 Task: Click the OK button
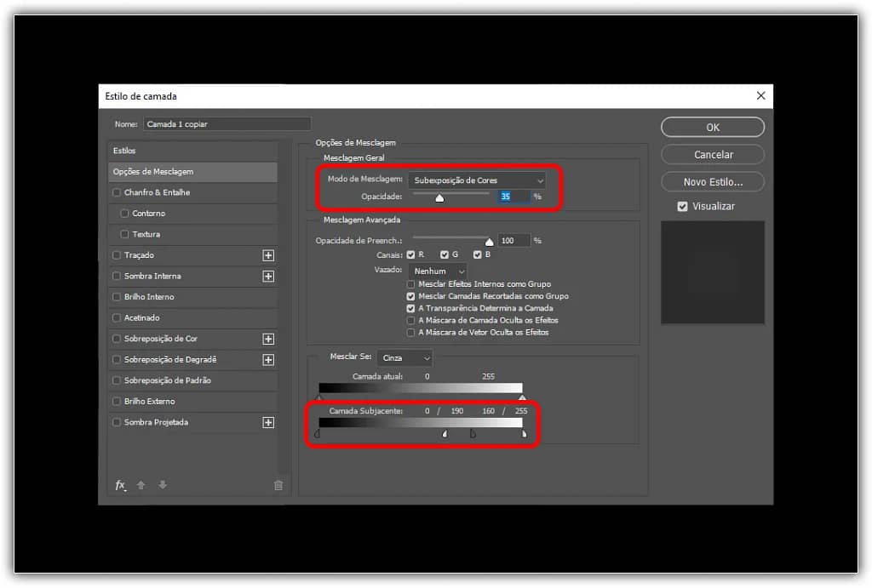712,127
